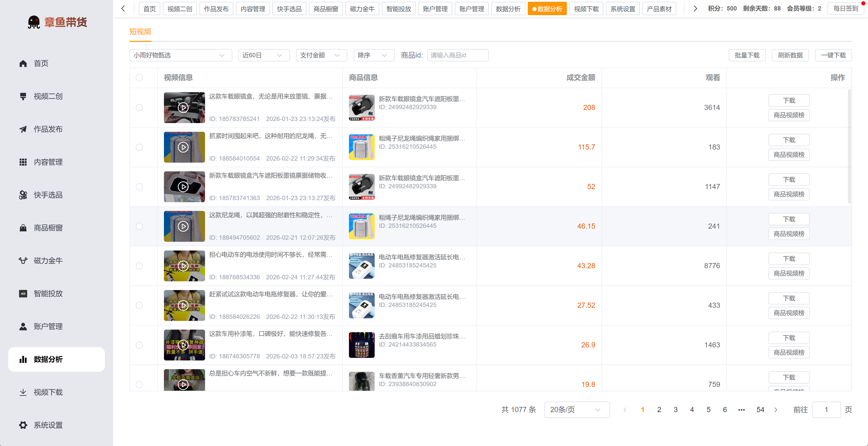Click 作品发布 paper plane icon
Viewport: 868px width, 446px height.
tap(23, 129)
